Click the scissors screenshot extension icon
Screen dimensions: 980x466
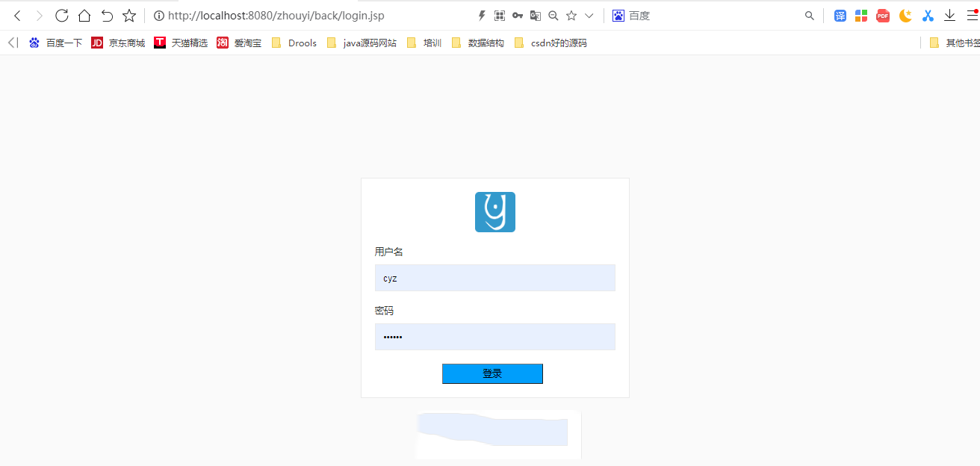928,16
